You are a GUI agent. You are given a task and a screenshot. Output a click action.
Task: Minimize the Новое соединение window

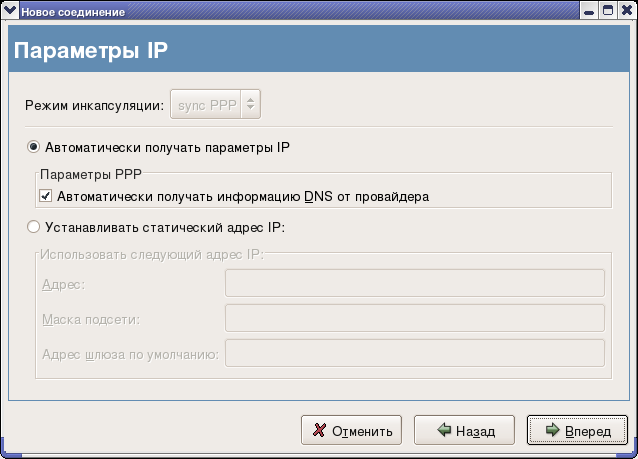pyautogui.click(x=588, y=11)
